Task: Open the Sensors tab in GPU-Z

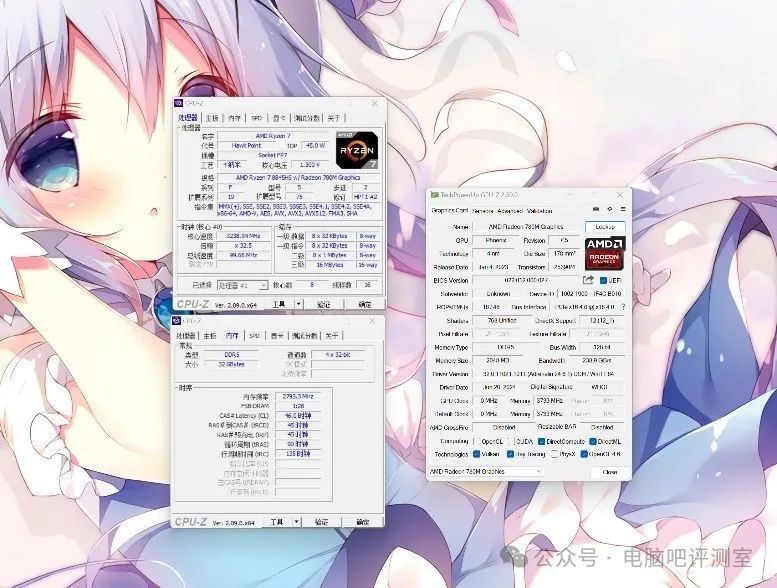Action: point(483,211)
